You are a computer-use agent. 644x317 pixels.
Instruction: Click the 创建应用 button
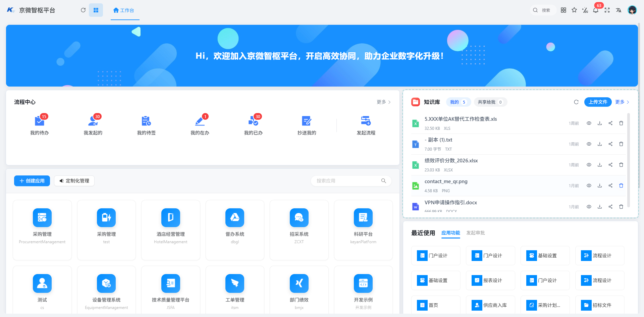point(32,181)
